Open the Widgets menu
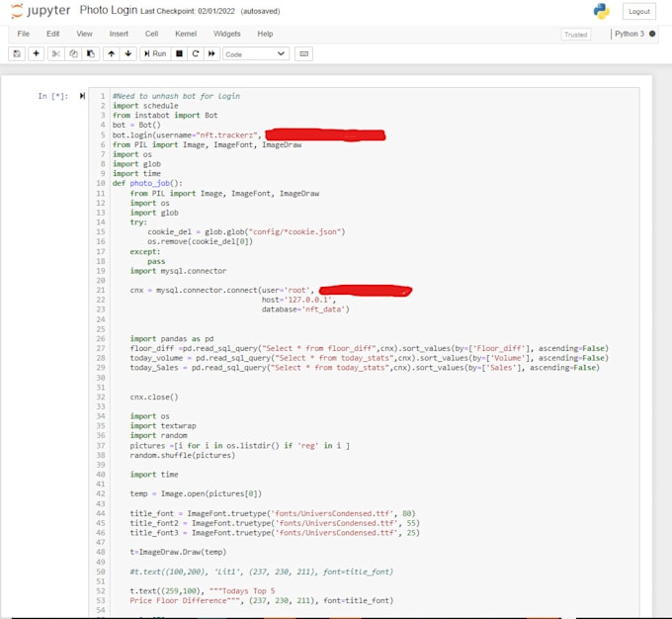Screen dimensions: 672x619 click(226, 34)
